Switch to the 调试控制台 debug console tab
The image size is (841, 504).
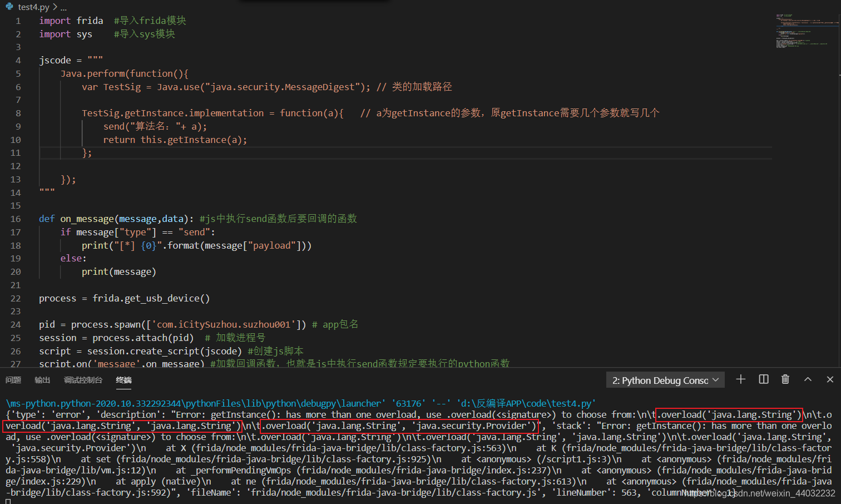click(x=83, y=380)
